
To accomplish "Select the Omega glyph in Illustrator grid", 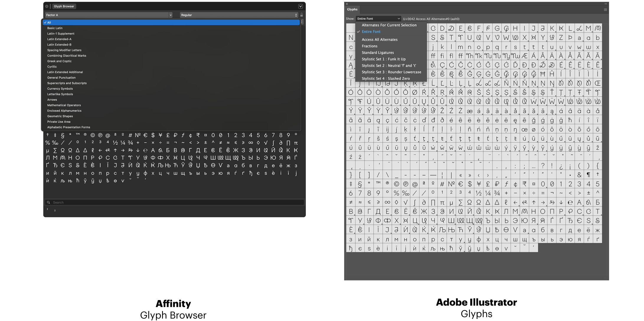I will 470,202.
